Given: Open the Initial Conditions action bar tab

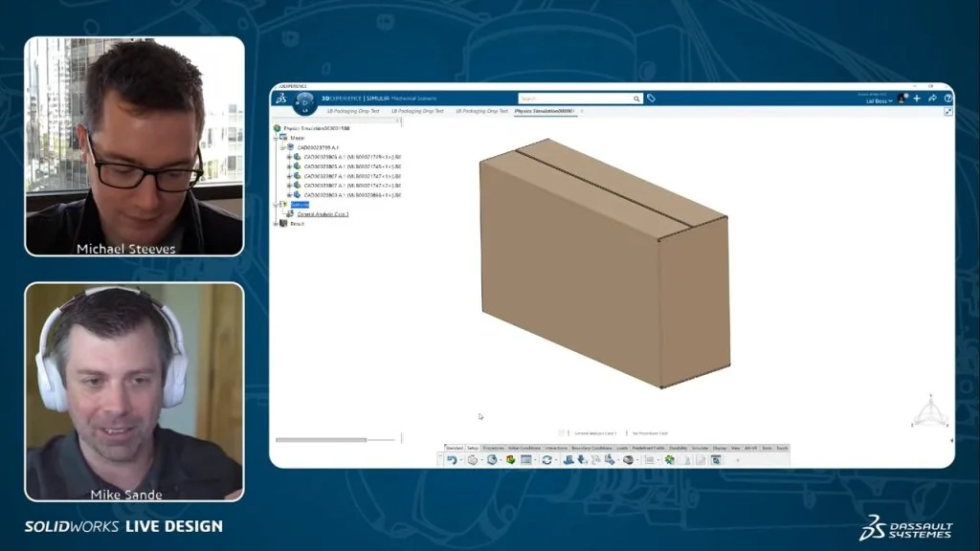Looking at the screenshot, I should pos(524,448).
